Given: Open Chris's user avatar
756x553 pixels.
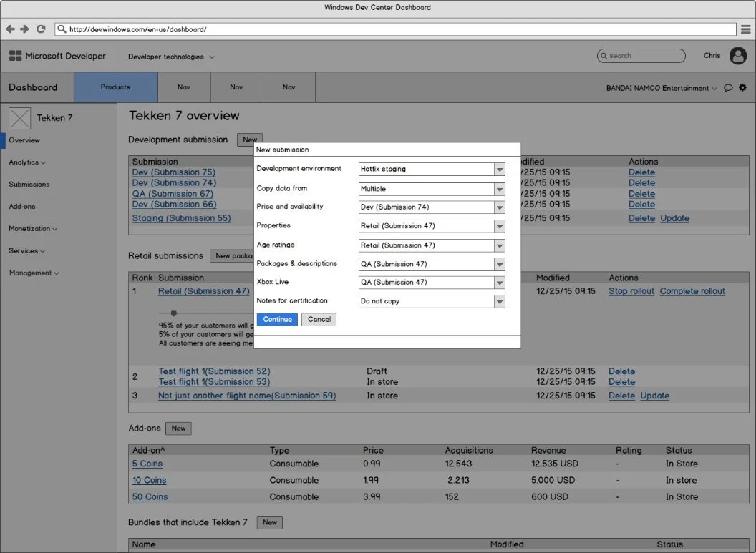Looking at the screenshot, I should [x=737, y=56].
